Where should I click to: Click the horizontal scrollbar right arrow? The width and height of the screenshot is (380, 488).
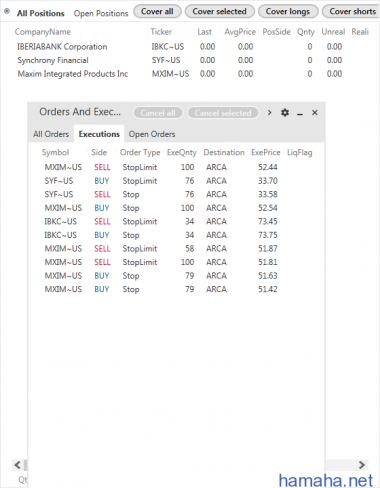click(362, 465)
